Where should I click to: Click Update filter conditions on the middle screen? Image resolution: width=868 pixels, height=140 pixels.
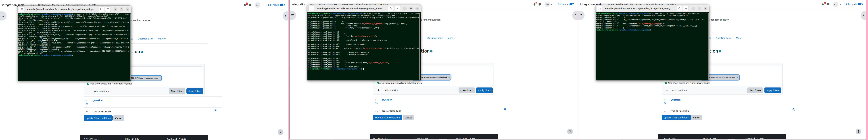point(388,117)
